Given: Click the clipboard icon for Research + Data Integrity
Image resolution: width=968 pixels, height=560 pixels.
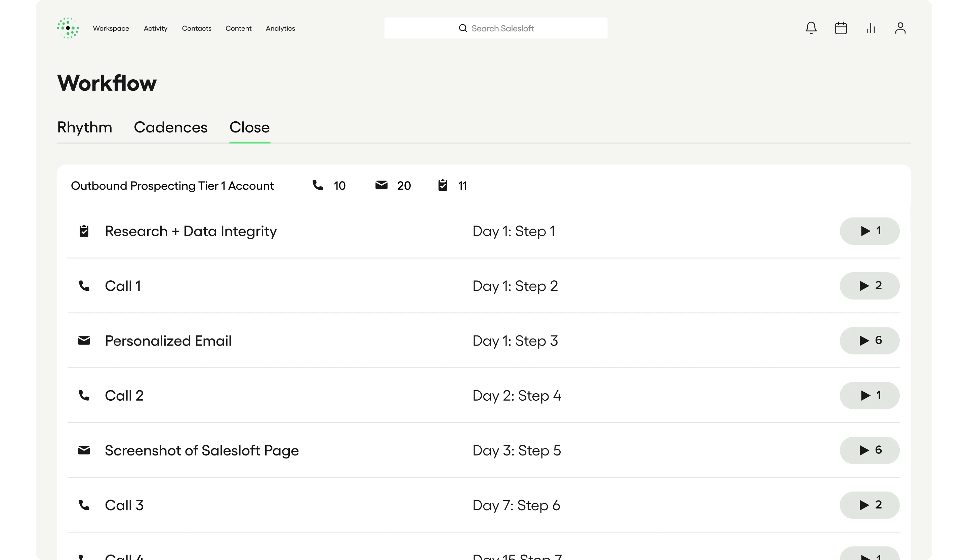Looking at the screenshot, I should point(84,231).
